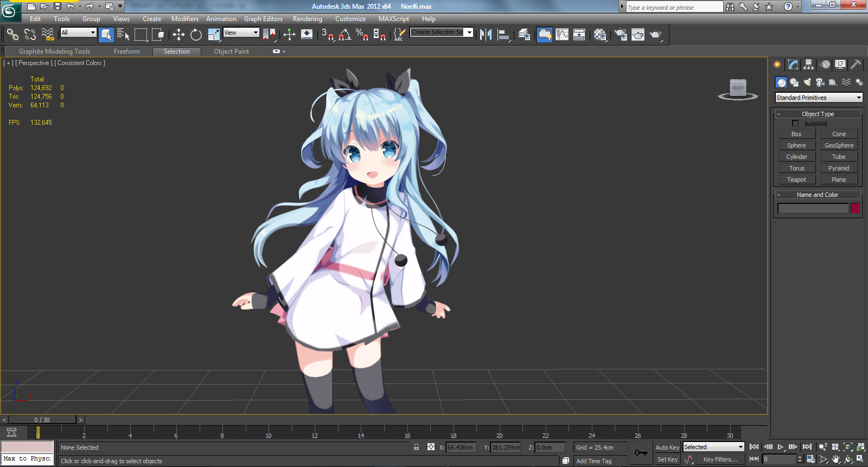Open Key Filters dialog
The height and width of the screenshot is (467, 868).
(720, 459)
